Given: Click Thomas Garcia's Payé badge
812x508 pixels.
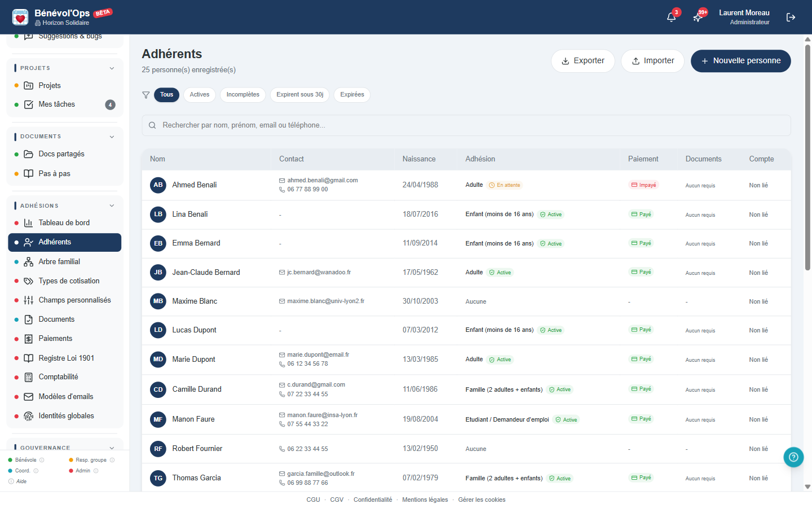Looking at the screenshot, I should coord(641,478).
